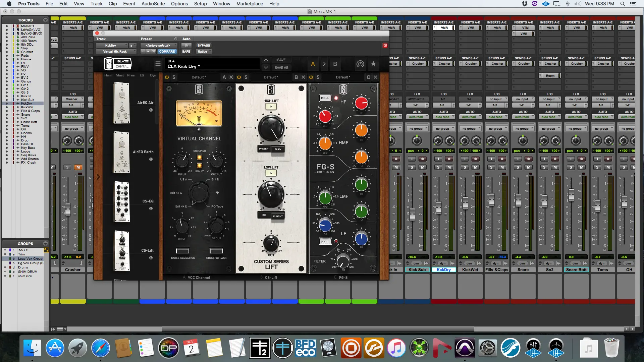The image size is (644, 362).
Task: Open Native format dropdown
Action: click(204, 52)
